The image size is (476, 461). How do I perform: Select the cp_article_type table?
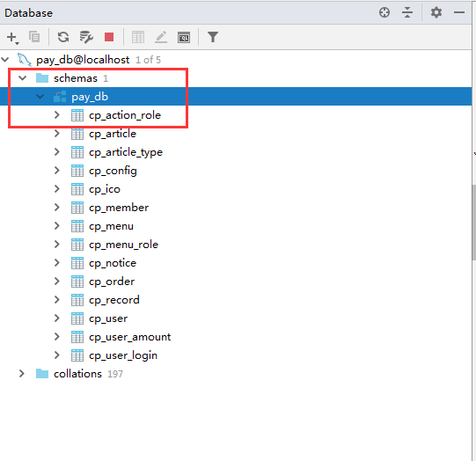tap(126, 152)
